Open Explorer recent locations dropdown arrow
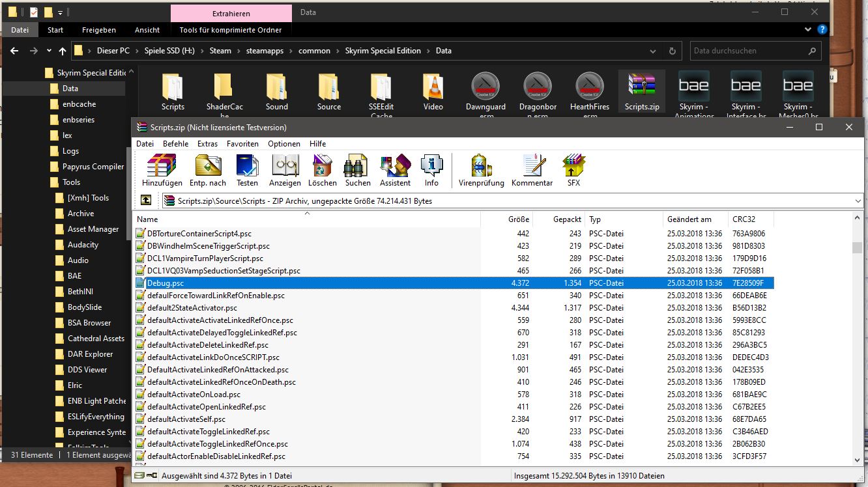This screenshot has height=487, width=868. tap(48, 51)
